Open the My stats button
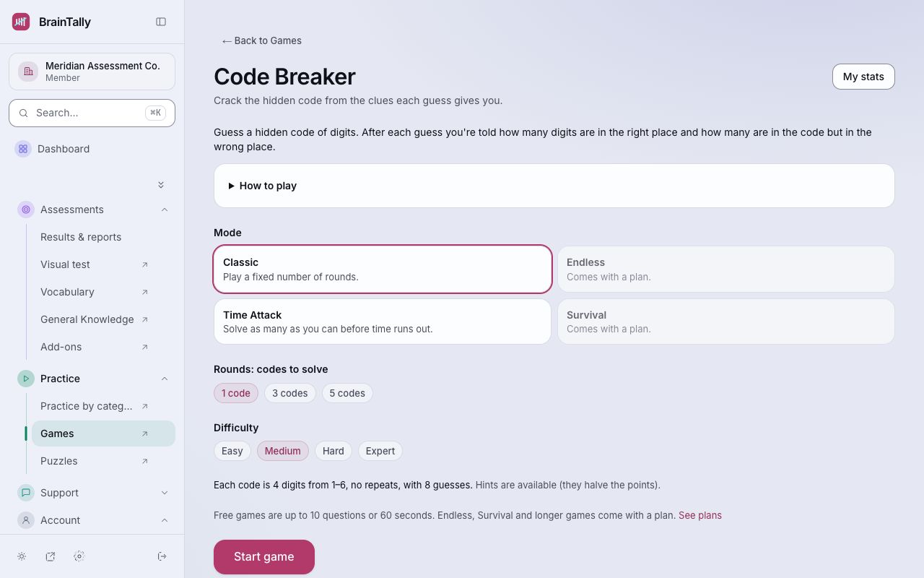This screenshot has width=924, height=578. click(863, 77)
